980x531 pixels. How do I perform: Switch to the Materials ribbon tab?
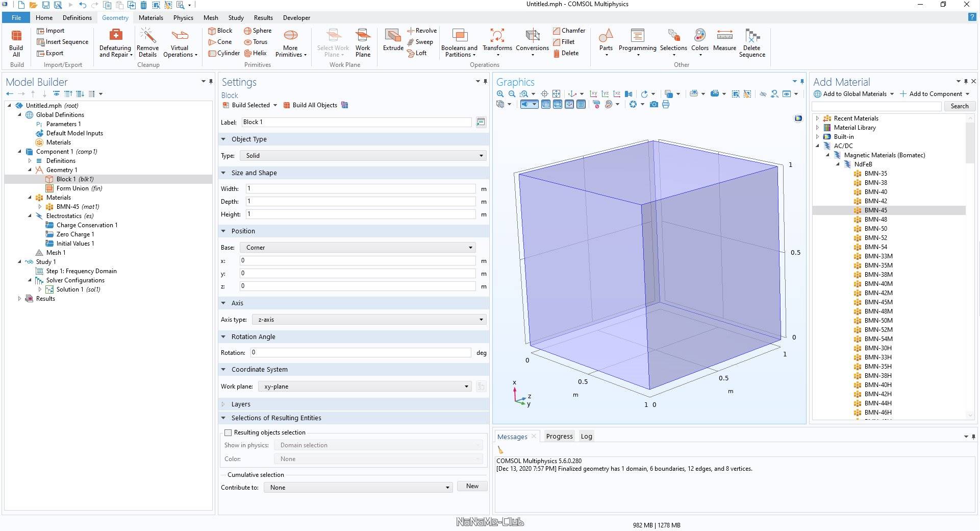point(151,17)
